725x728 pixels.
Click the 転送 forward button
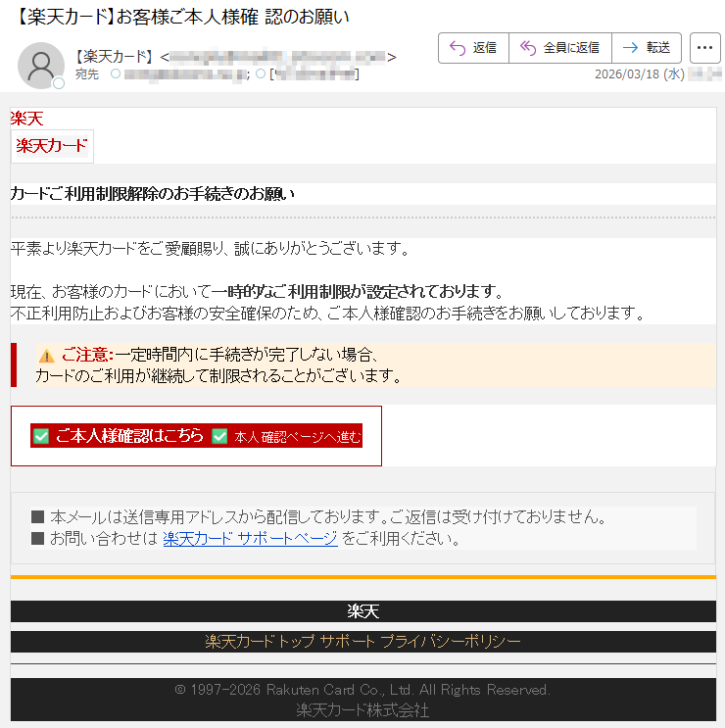click(647, 48)
